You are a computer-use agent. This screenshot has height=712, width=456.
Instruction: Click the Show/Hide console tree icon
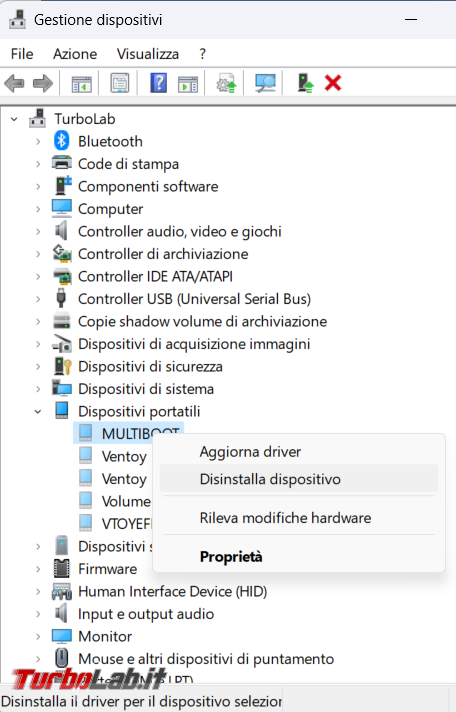click(81, 84)
